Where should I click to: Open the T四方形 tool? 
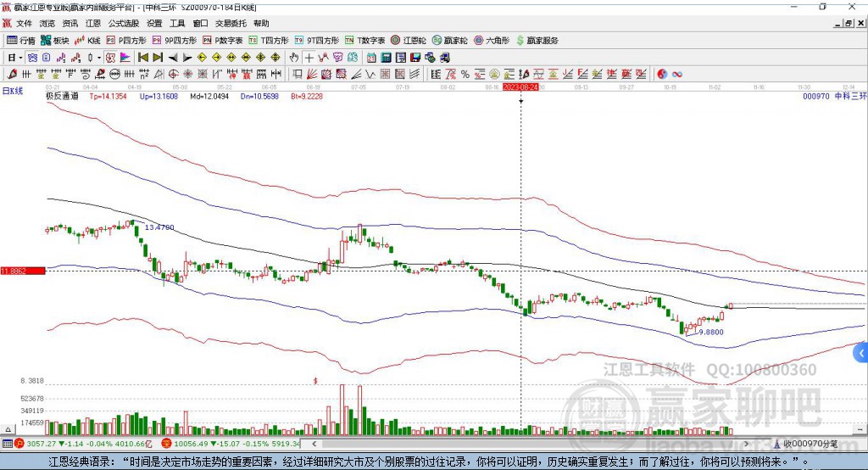coord(269,41)
